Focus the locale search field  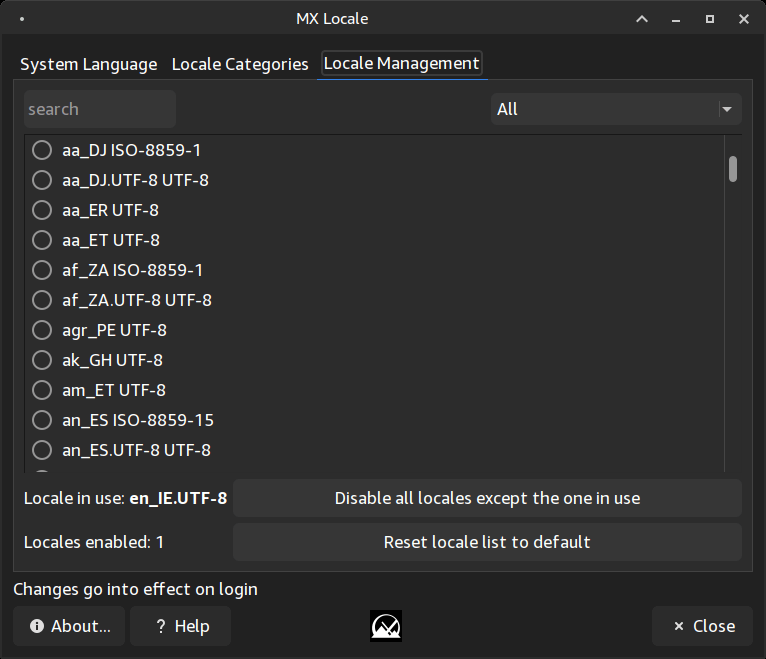[99, 109]
